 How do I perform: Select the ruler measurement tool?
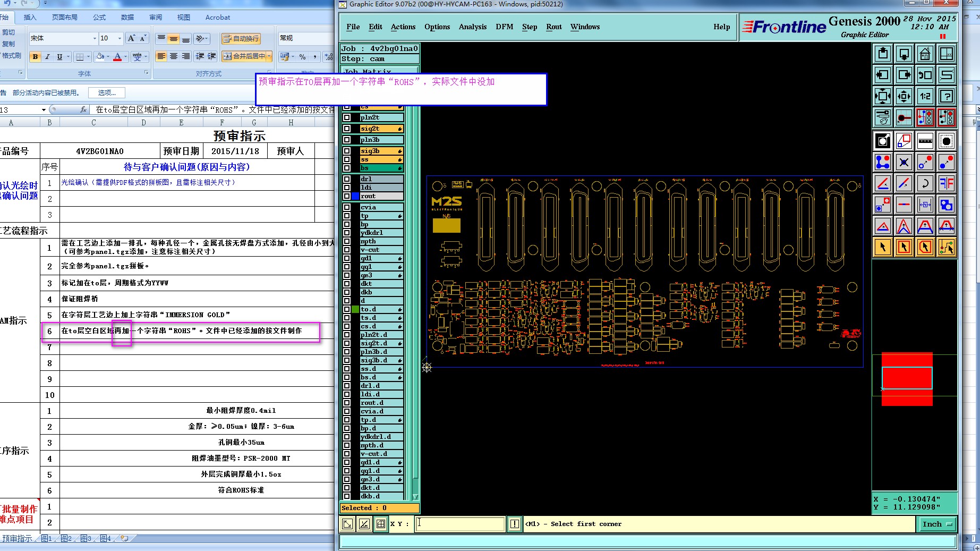(925, 141)
